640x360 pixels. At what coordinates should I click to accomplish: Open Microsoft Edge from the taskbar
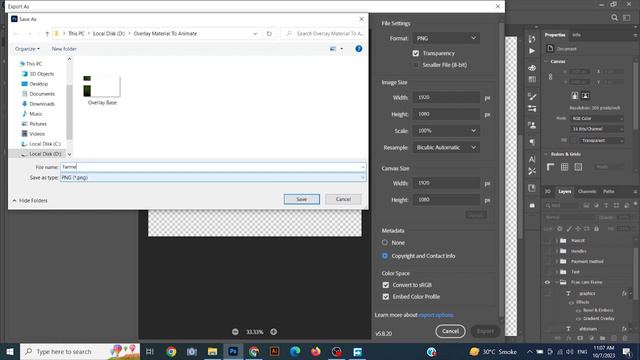coord(295,351)
